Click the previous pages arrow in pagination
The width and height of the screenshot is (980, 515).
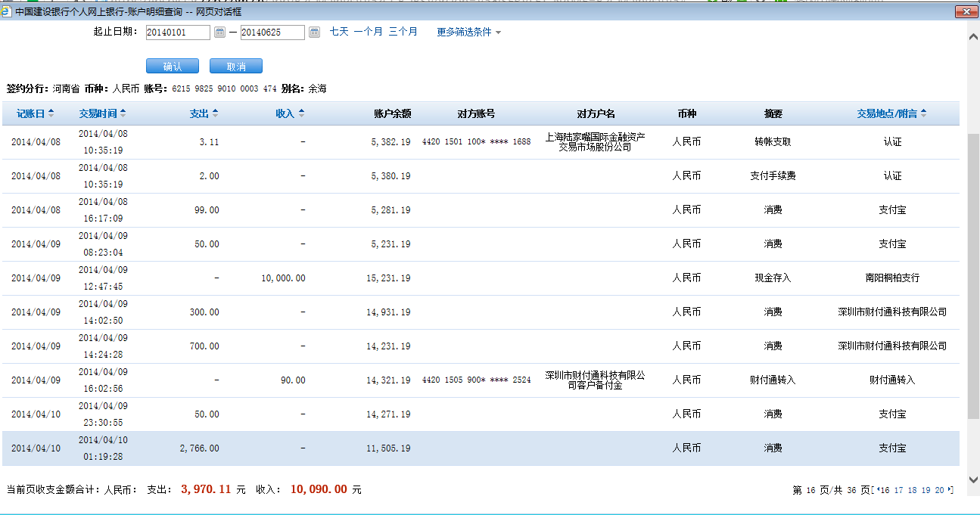pyautogui.click(x=877, y=490)
